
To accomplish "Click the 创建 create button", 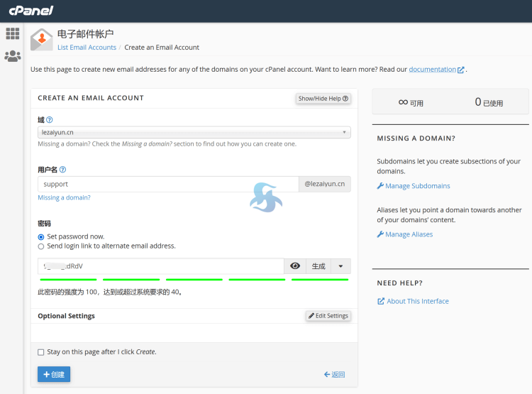I will (x=54, y=374).
